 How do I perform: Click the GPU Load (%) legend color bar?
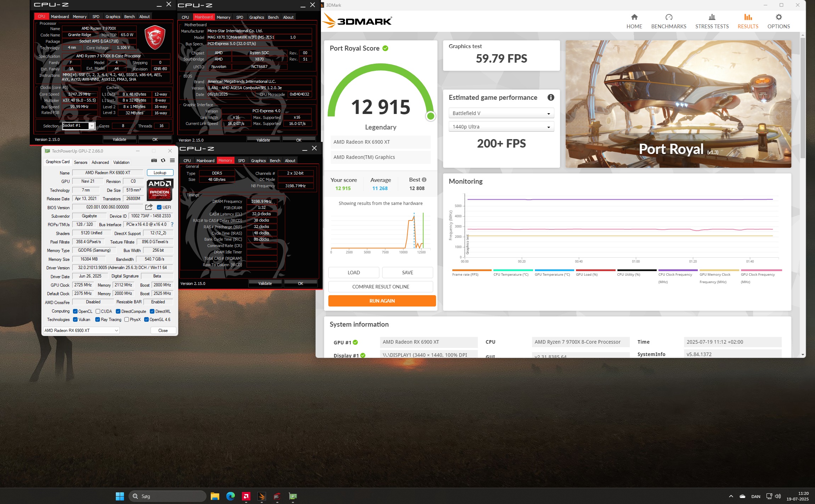pos(595,270)
